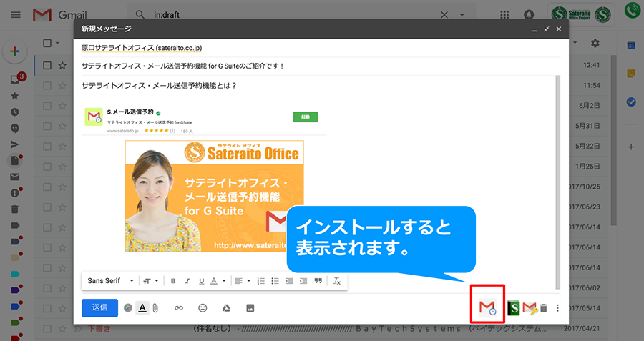This screenshot has height=341, width=644.
Task: Open the text color picker
Action: (x=218, y=281)
